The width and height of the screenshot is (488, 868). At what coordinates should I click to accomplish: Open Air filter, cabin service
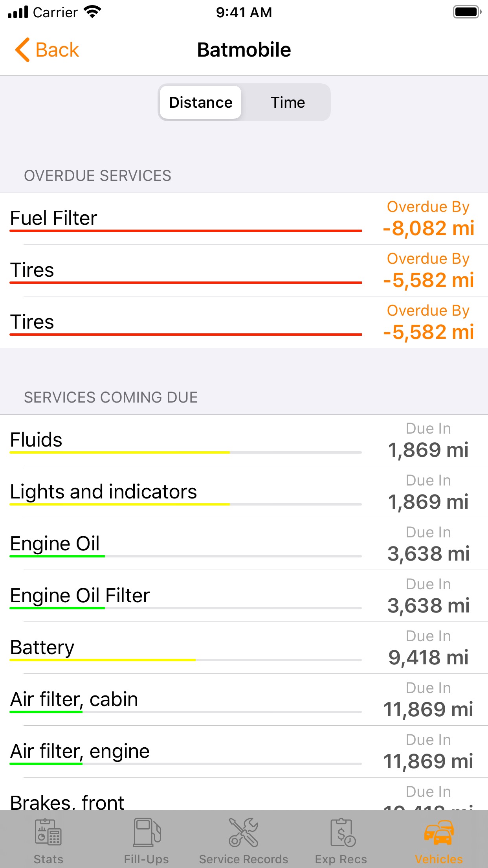click(185, 700)
